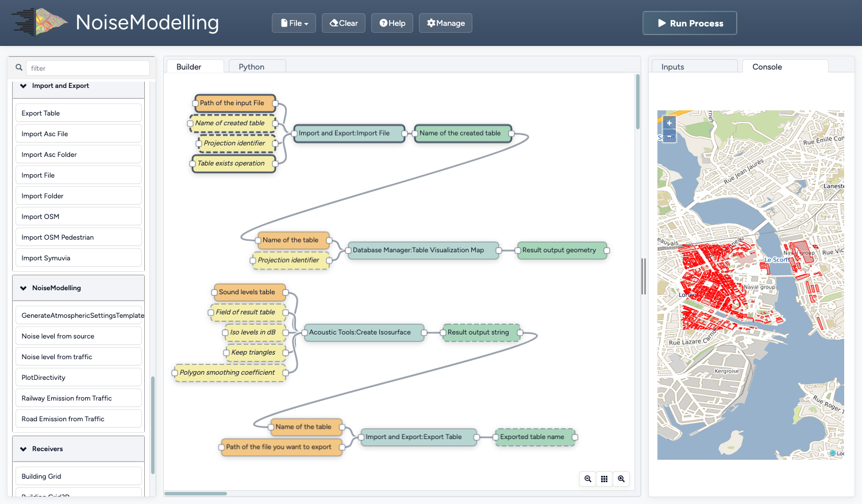Image resolution: width=862 pixels, height=504 pixels.
Task: Select Export Table in the sidebar list
Action: 78,113
